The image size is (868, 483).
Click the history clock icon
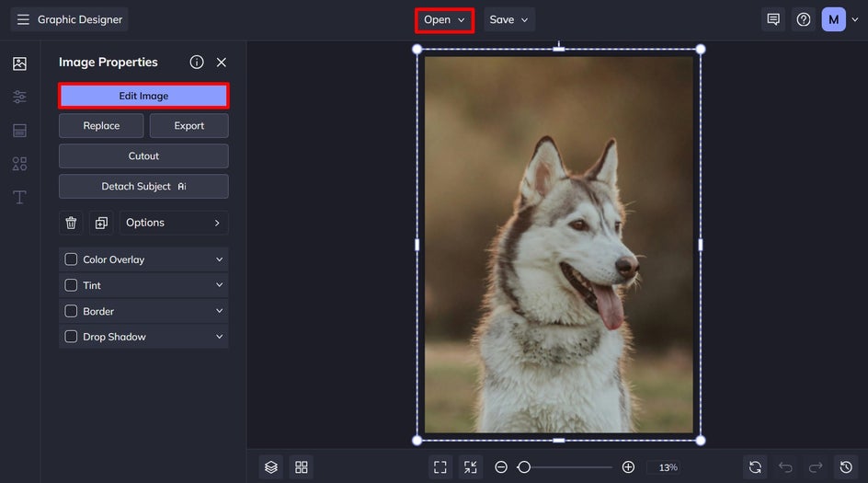(846, 467)
